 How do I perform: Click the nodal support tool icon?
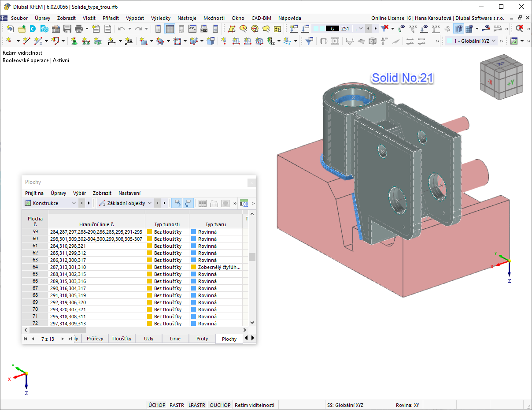coord(74,41)
